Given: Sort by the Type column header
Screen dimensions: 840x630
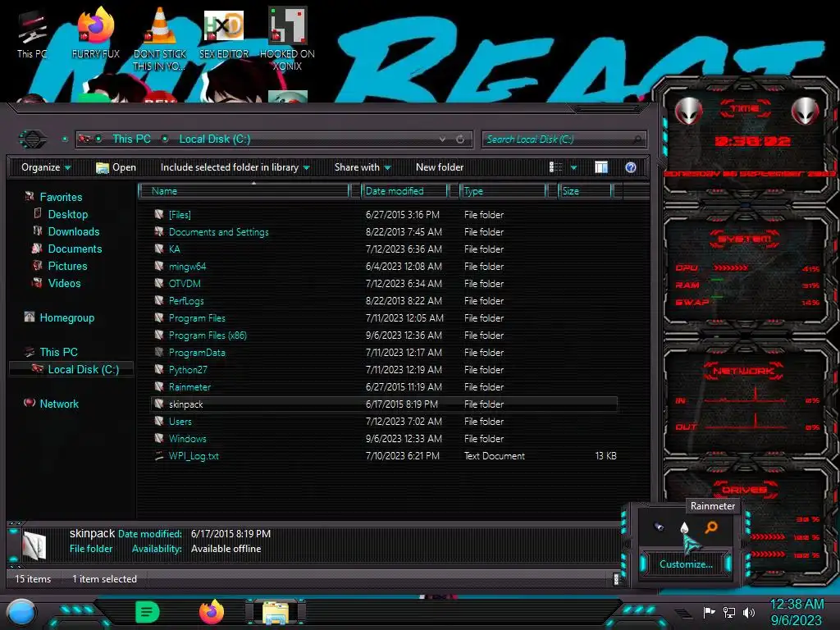Looking at the screenshot, I should tap(503, 190).
